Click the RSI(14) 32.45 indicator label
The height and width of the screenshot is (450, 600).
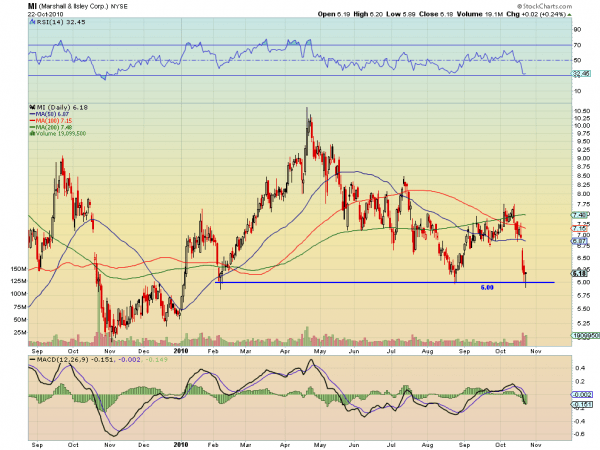[61, 22]
